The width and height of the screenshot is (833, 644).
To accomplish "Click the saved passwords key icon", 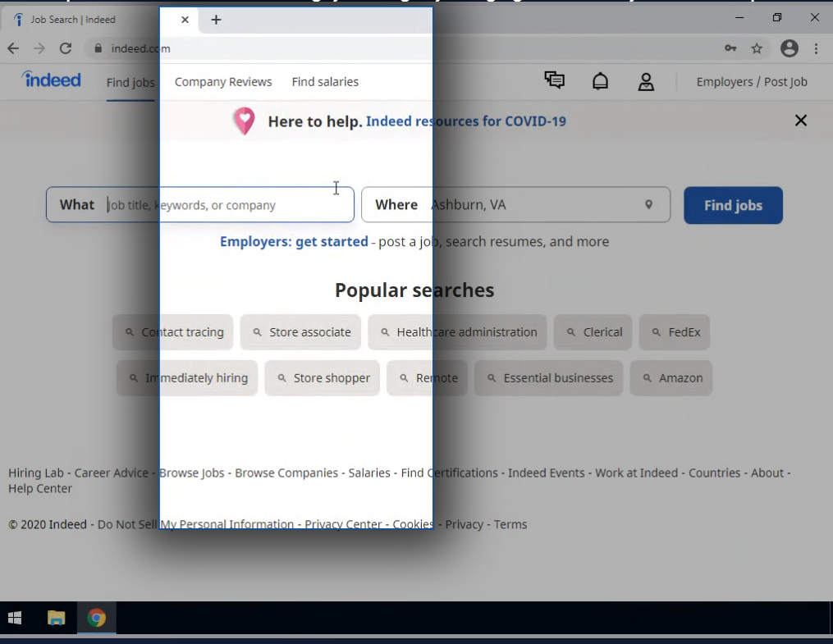I will click(x=730, y=48).
